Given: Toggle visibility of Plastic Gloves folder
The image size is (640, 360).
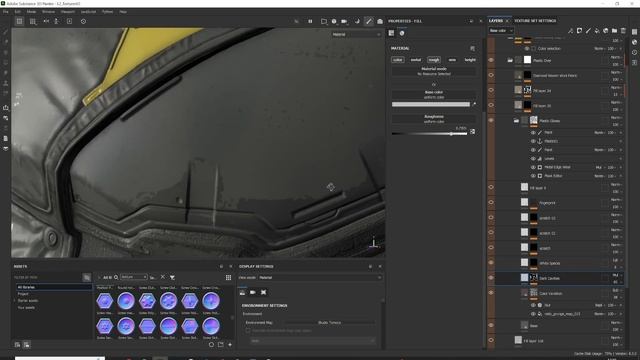Looking at the screenshot, I should click(x=491, y=120).
